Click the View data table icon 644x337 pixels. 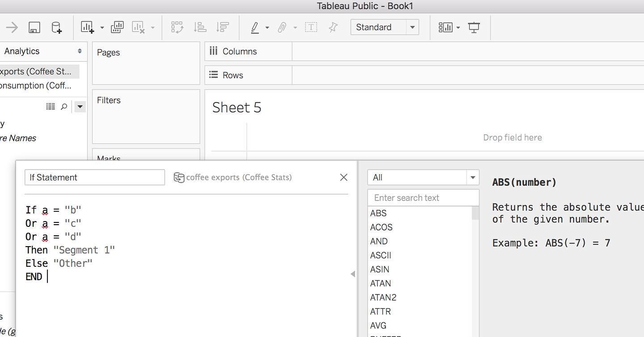(51, 107)
